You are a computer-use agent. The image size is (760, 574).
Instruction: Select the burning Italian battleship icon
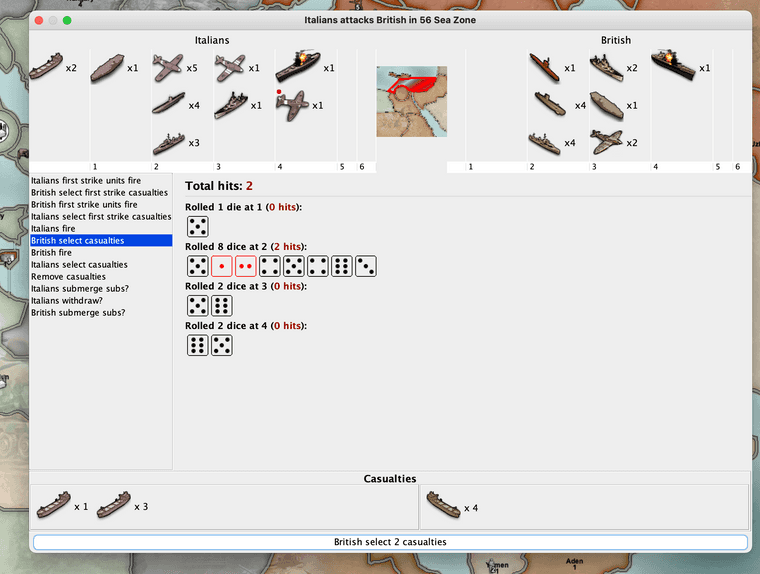pos(298,67)
